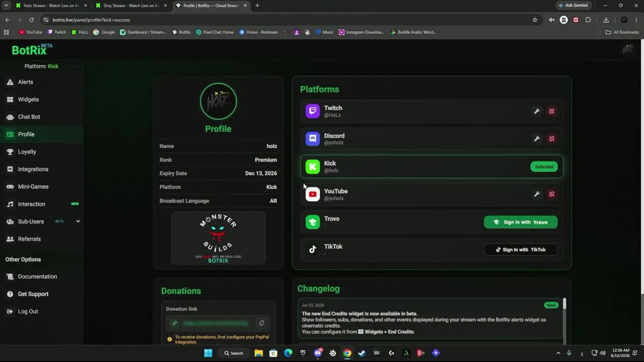This screenshot has height=362, width=644.
Task: Click the changelog scrollbar
Action: pyautogui.click(x=565, y=304)
